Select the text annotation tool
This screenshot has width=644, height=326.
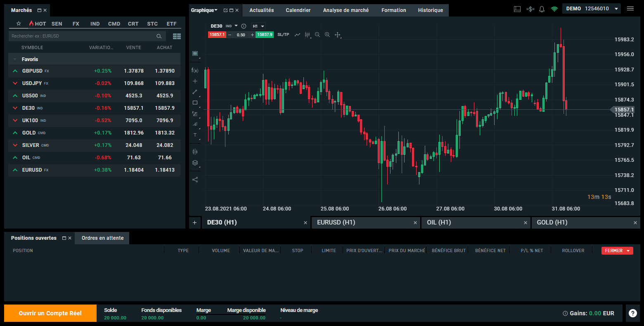pyautogui.click(x=195, y=135)
